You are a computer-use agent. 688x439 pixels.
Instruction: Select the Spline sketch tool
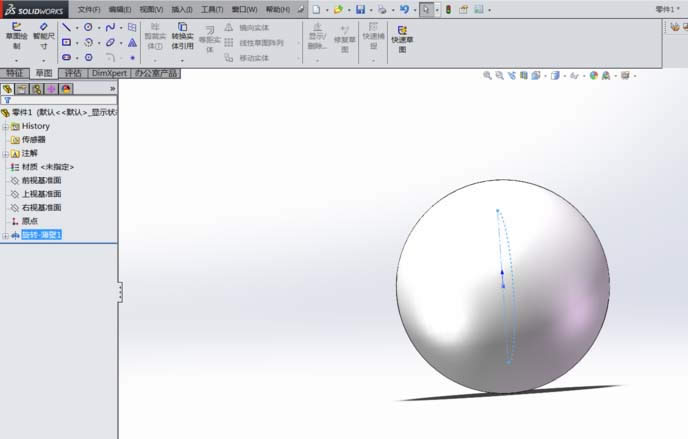tap(110, 27)
